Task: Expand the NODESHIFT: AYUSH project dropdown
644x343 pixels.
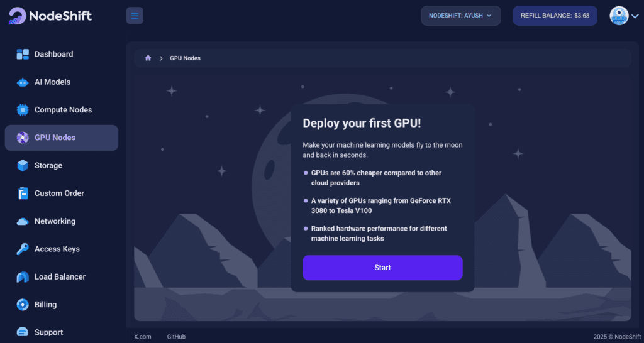Action: click(x=460, y=16)
